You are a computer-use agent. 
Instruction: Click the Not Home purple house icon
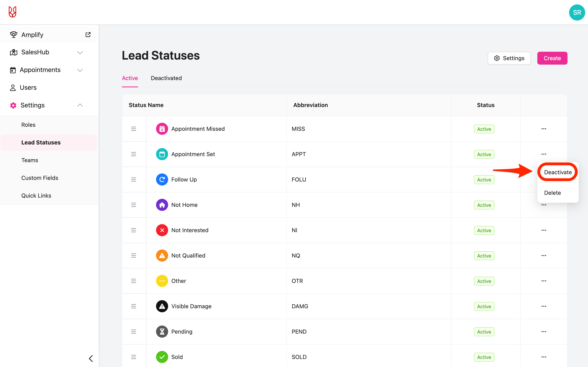click(162, 205)
